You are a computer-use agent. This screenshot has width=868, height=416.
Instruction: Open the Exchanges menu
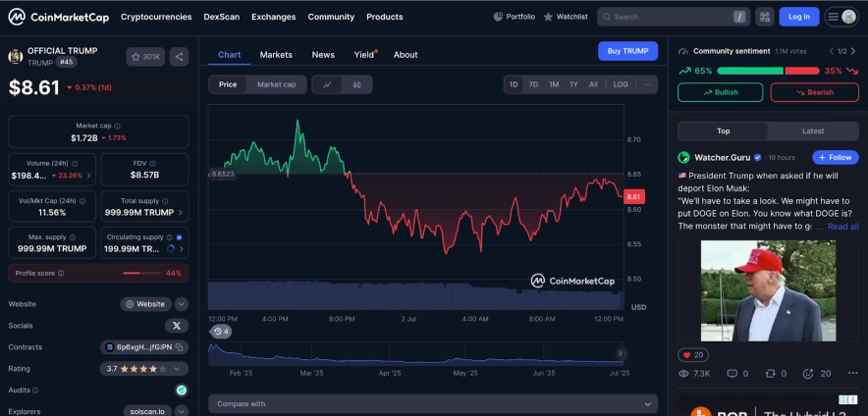(x=273, y=17)
